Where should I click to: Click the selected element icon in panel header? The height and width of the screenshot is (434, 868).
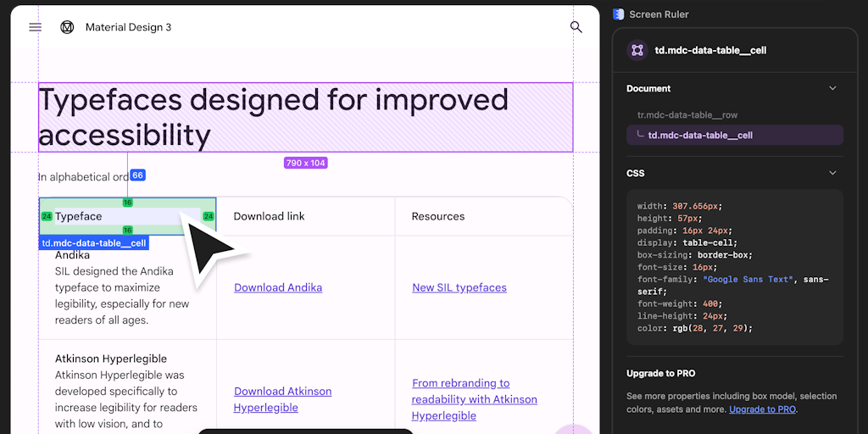click(x=637, y=50)
